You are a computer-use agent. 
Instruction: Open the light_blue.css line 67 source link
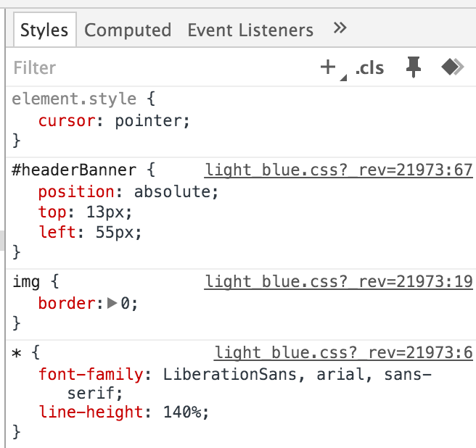pyautogui.click(x=339, y=170)
